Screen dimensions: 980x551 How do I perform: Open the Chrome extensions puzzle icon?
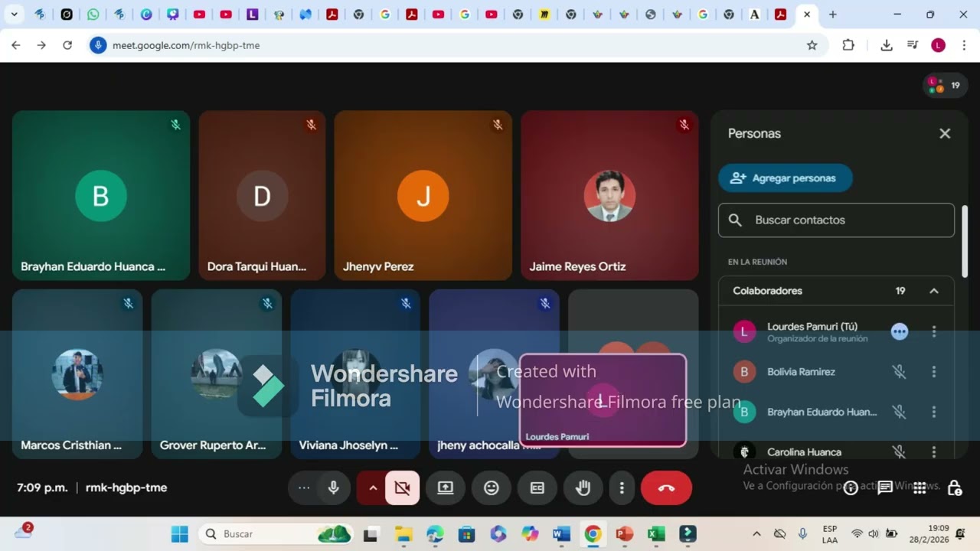point(848,45)
